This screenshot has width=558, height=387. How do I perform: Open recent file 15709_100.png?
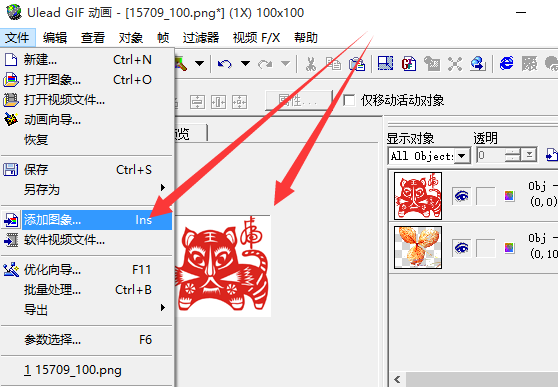(x=86, y=370)
